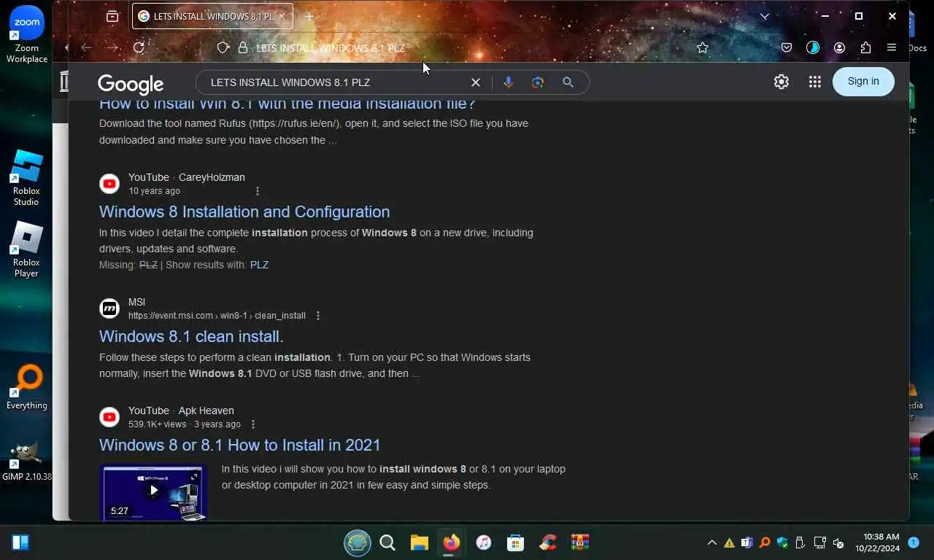Show hidden system tray icons
Viewport: 934px width, 560px height.
tap(711, 542)
